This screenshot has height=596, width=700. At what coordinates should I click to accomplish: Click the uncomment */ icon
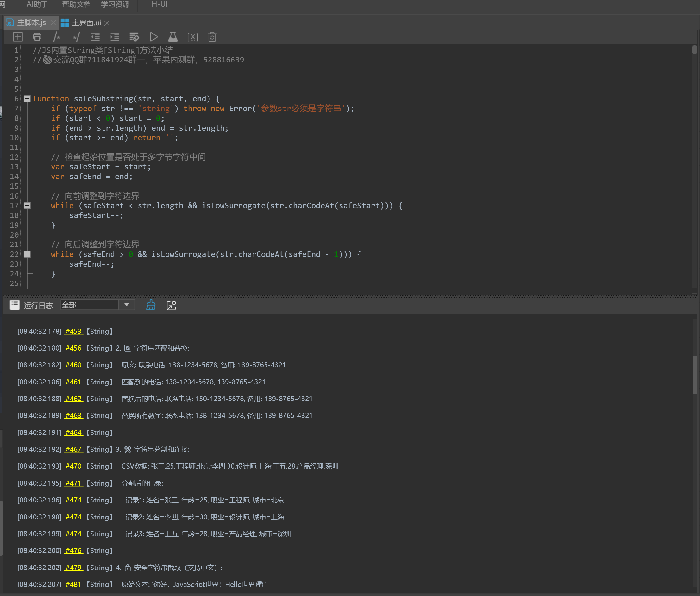[76, 37]
